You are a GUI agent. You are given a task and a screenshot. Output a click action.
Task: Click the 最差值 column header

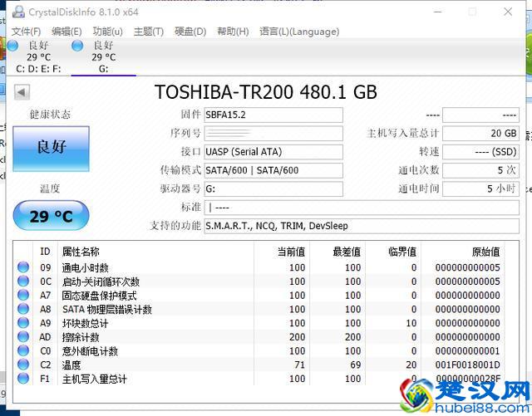coord(337,252)
